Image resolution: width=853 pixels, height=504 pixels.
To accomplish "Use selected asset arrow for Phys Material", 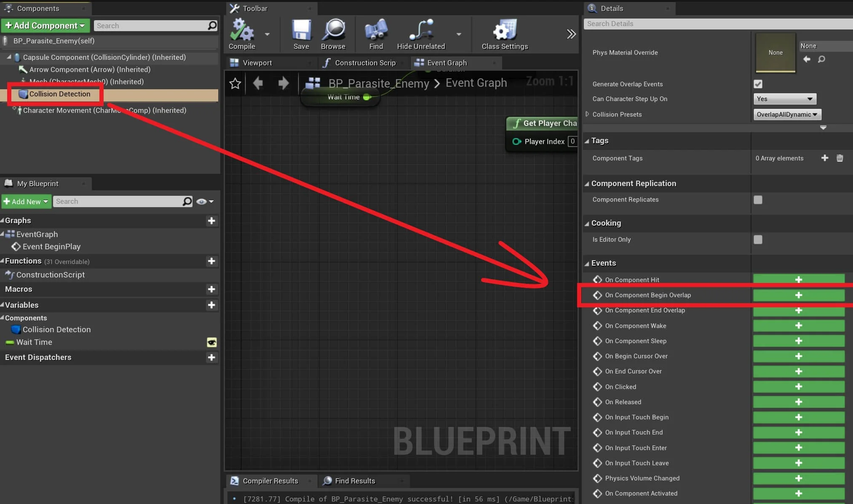I will pyautogui.click(x=807, y=59).
